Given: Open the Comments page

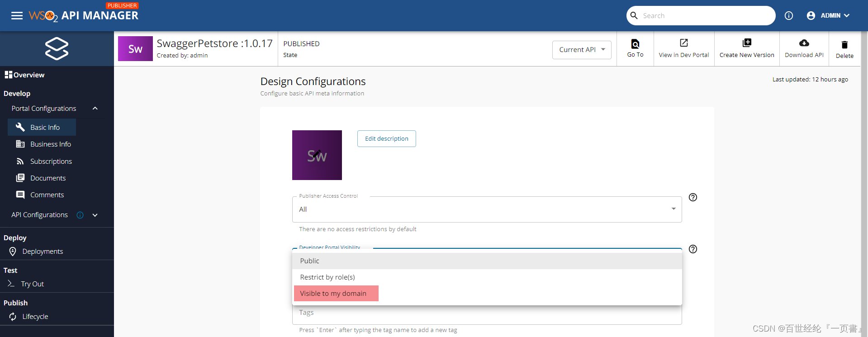Looking at the screenshot, I should (47, 195).
